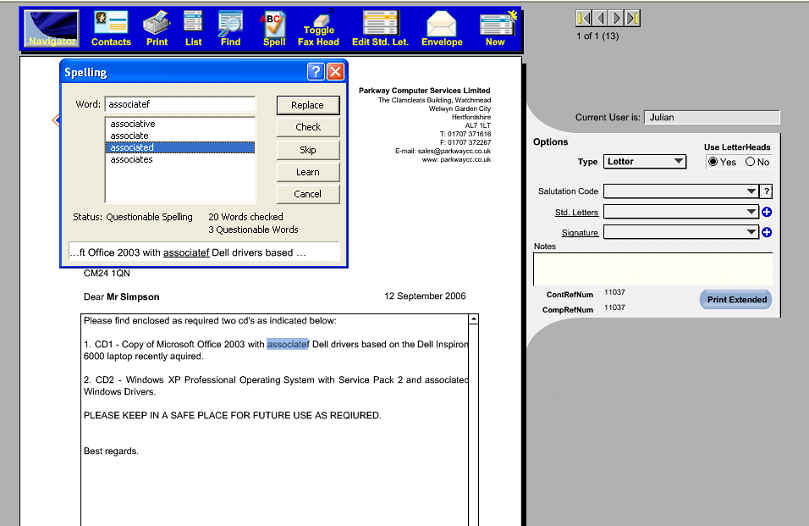Expand the Salutation Code dropdown
Screen dimensions: 809x526
tap(751, 192)
